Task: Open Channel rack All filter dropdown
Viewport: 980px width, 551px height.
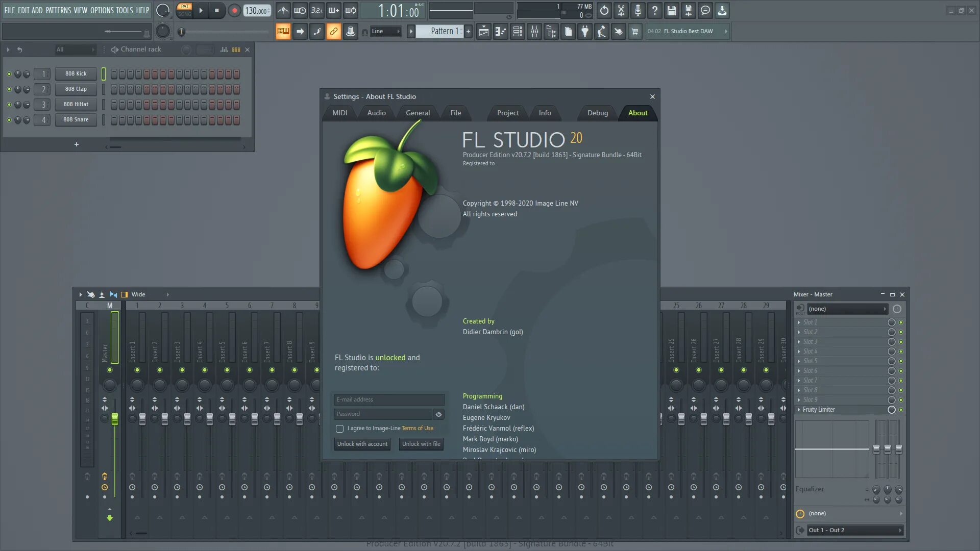Action: tap(76, 49)
